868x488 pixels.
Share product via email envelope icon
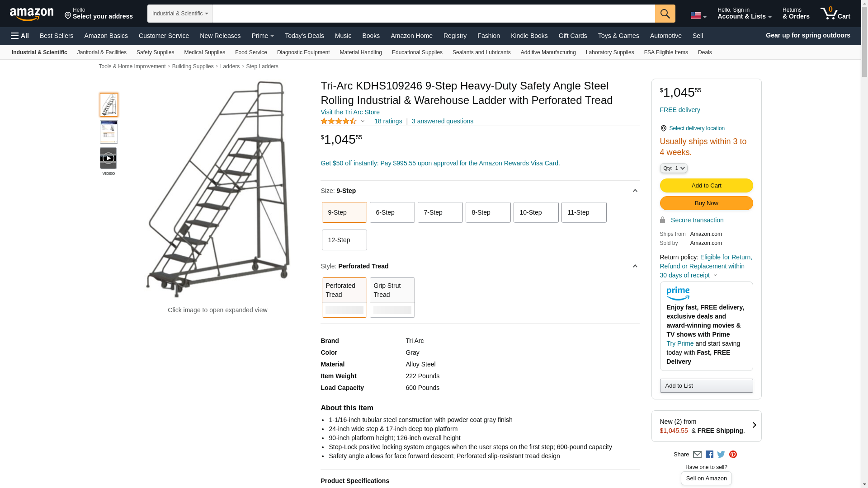pyautogui.click(x=697, y=455)
